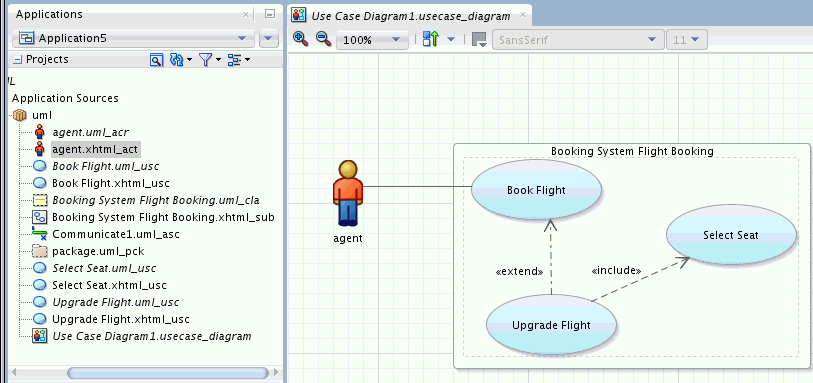Click association icon of Communicate1.uml_asc
The image size is (813, 383).
click(x=39, y=233)
